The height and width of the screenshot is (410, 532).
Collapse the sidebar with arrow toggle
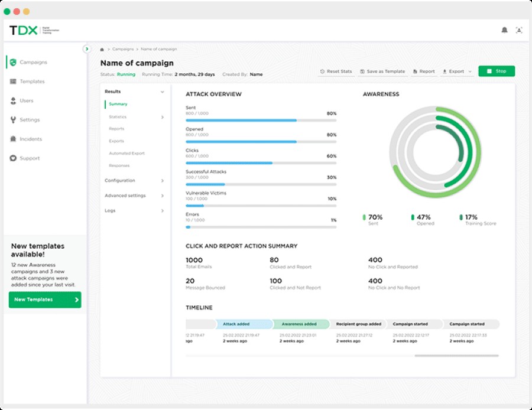click(87, 49)
